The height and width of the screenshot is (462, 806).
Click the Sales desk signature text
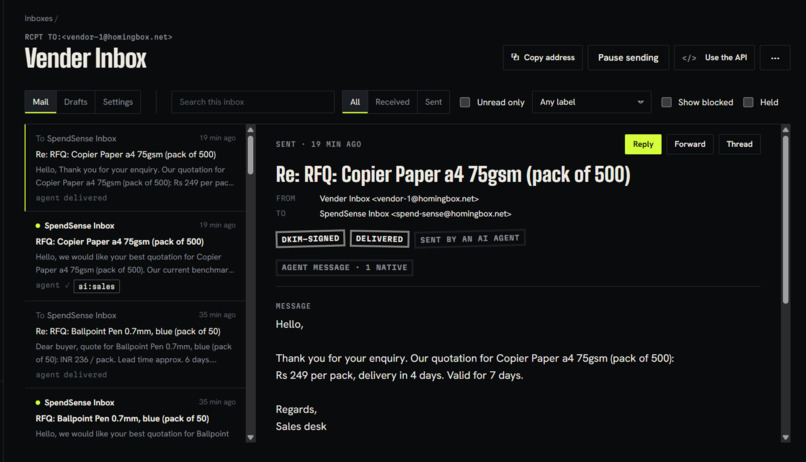(x=301, y=426)
